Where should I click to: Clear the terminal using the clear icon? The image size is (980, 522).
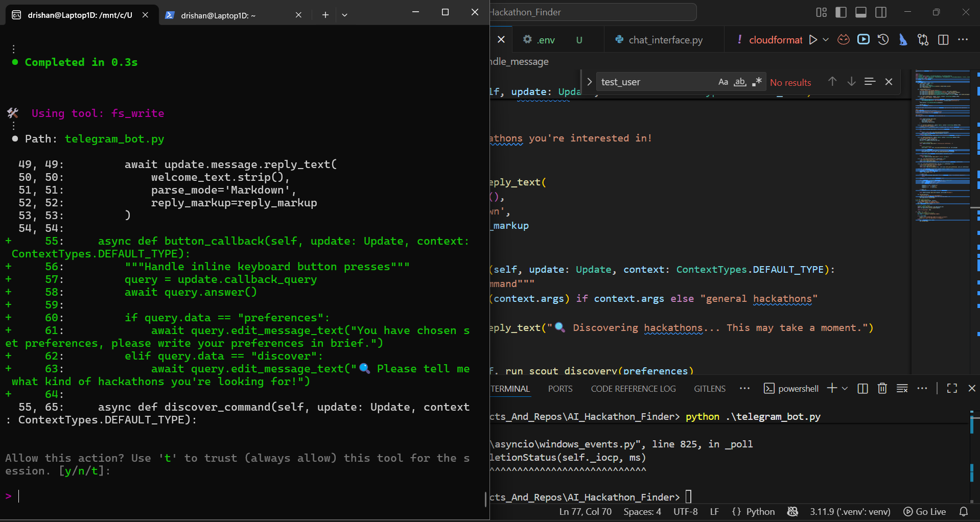pos(902,389)
